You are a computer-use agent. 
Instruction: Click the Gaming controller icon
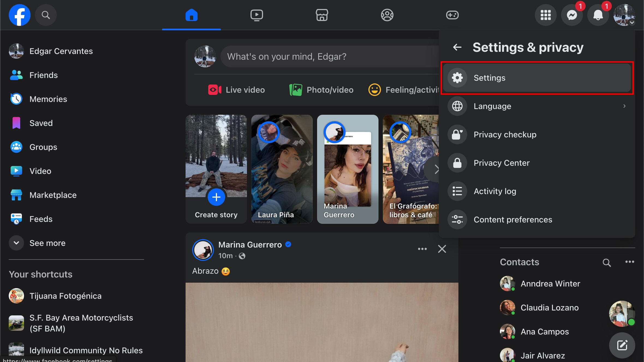(452, 15)
